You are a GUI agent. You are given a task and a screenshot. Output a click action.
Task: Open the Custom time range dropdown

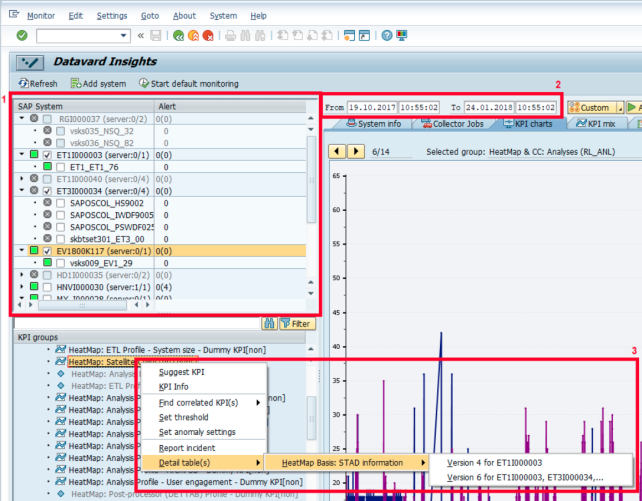click(x=619, y=108)
